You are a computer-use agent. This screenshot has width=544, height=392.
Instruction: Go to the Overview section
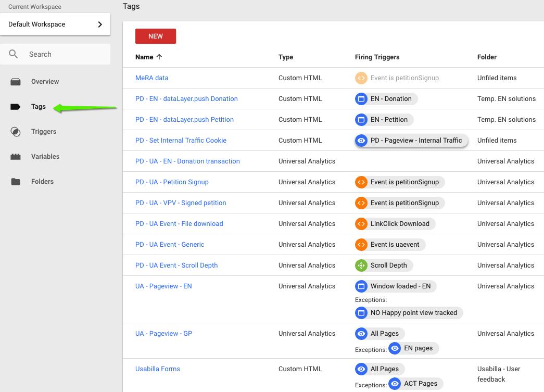click(45, 82)
